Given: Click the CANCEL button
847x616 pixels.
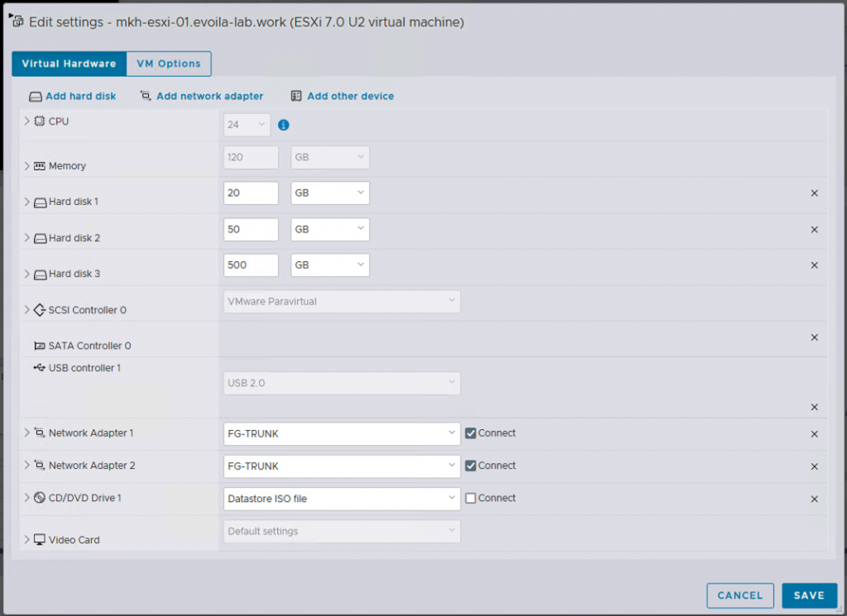Looking at the screenshot, I should point(739,595).
